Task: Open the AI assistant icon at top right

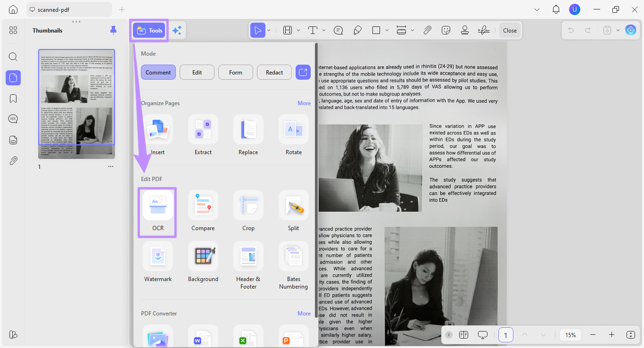Action: [x=631, y=30]
